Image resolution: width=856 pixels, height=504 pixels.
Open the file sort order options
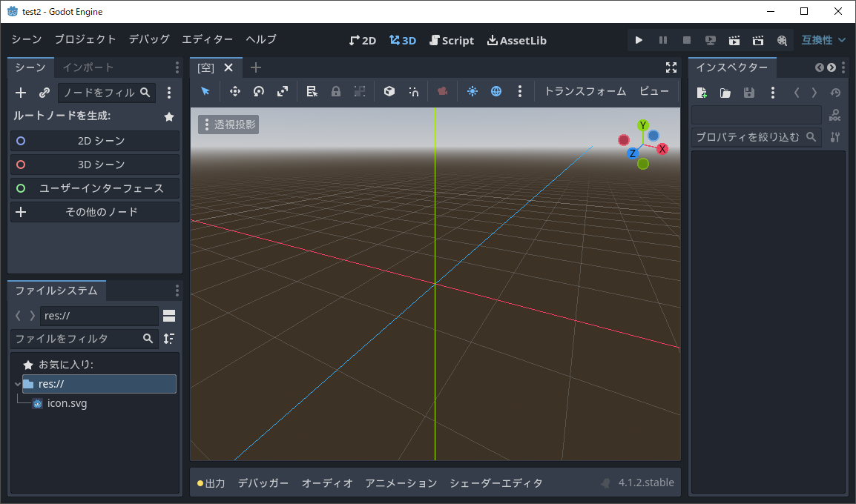pos(169,339)
